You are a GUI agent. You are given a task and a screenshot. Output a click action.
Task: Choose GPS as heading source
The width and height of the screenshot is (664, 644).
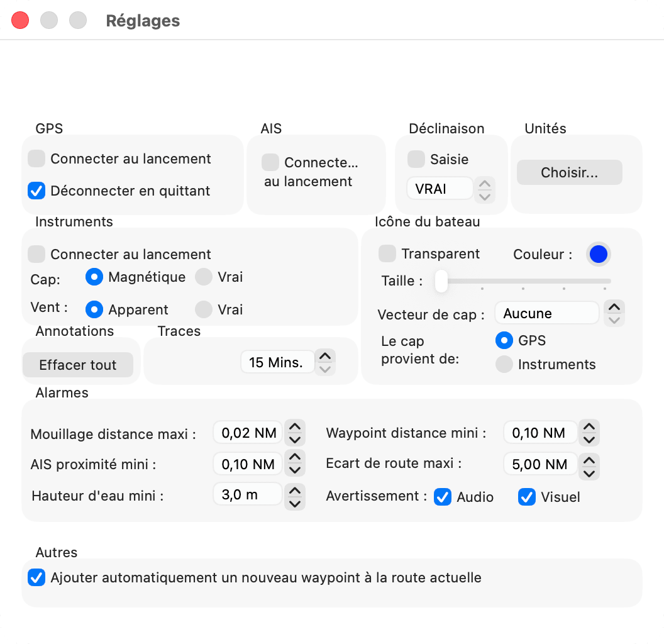point(504,341)
